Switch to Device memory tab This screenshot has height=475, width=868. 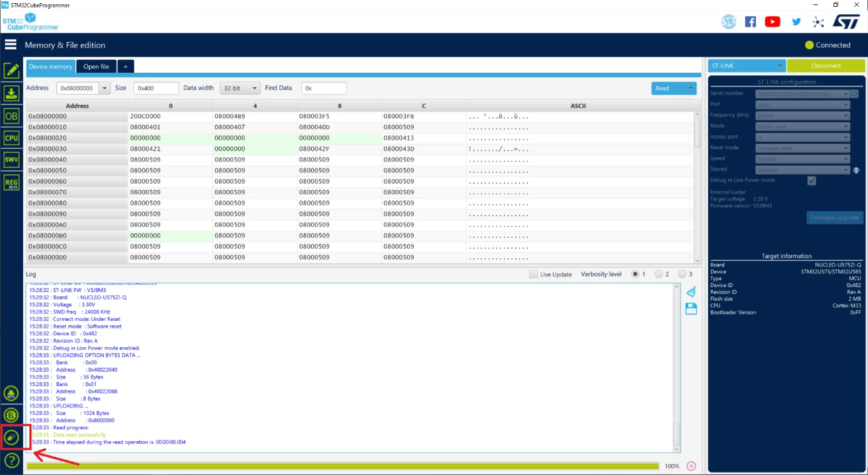pyautogui.click(x=51, y=66)
